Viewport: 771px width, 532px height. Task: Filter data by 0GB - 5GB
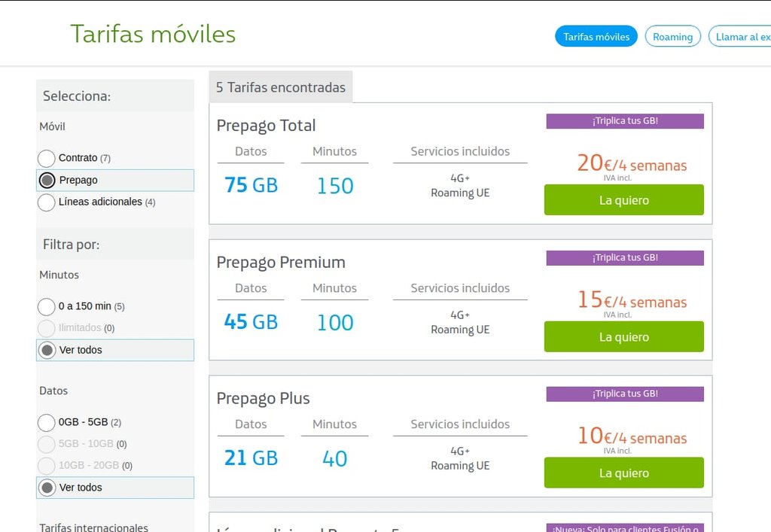(x=47, y=422)
